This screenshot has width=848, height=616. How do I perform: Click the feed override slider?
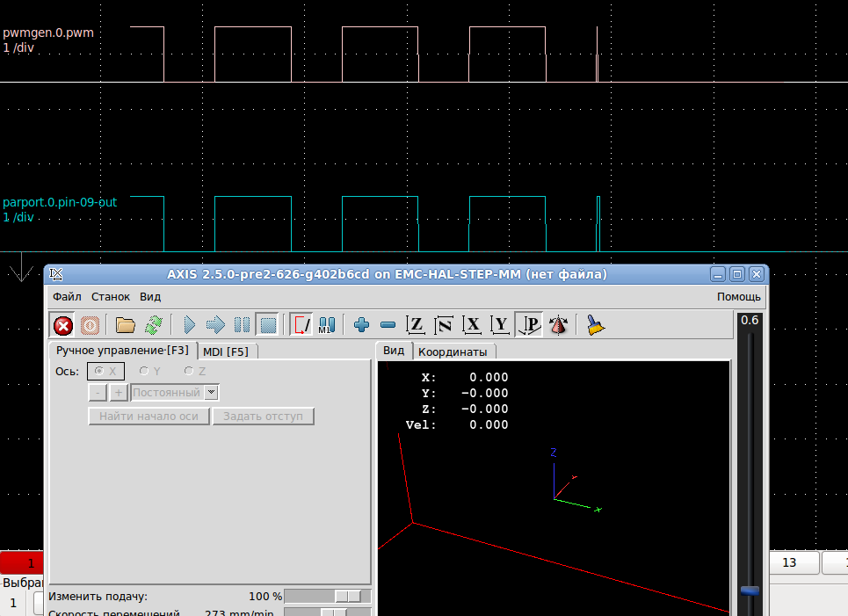click(348, 597)
